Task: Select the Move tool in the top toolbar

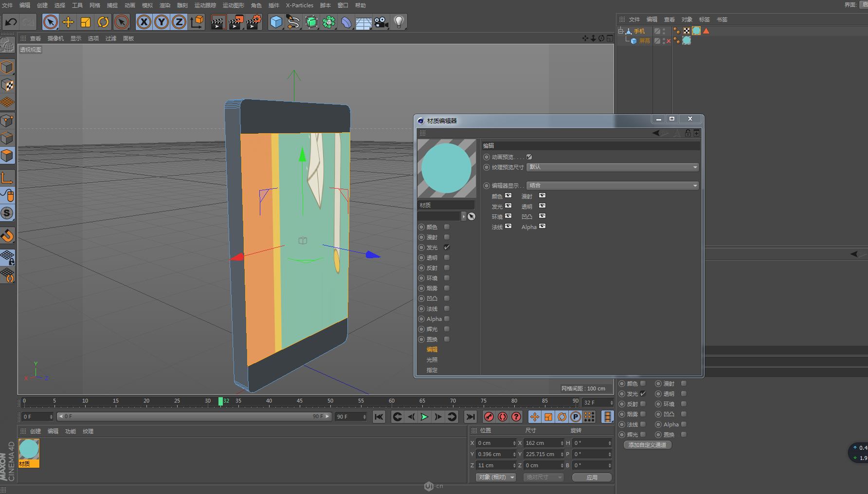Action: point(68,22)
